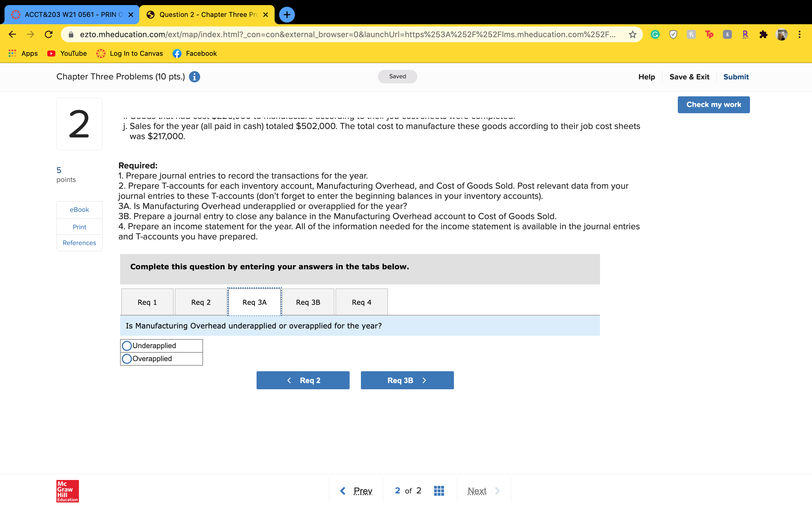
Task: Click the YouTube bookmark icon
Action: [x=51, y=53]
